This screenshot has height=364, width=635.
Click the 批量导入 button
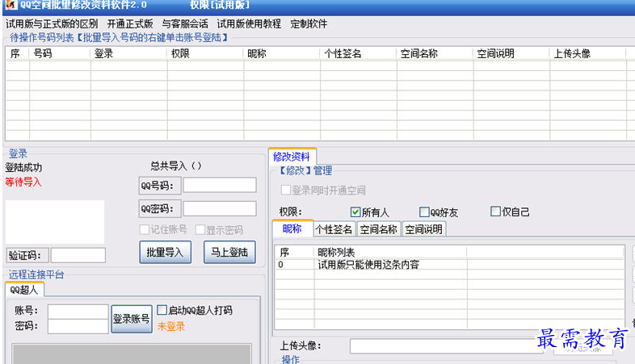tap(166, 252)
